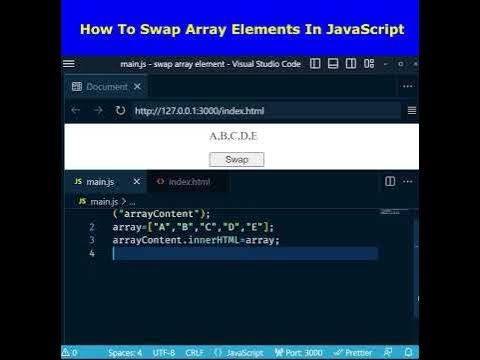Toggle bottom panel layout icon
The height and width of the screenshot is (360, 480).
[x=333, y=63]
